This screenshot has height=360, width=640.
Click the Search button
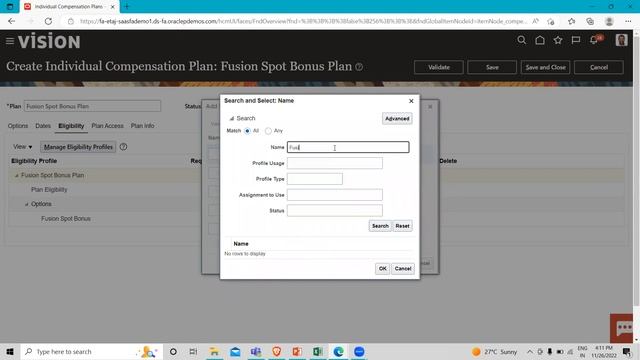380,226
